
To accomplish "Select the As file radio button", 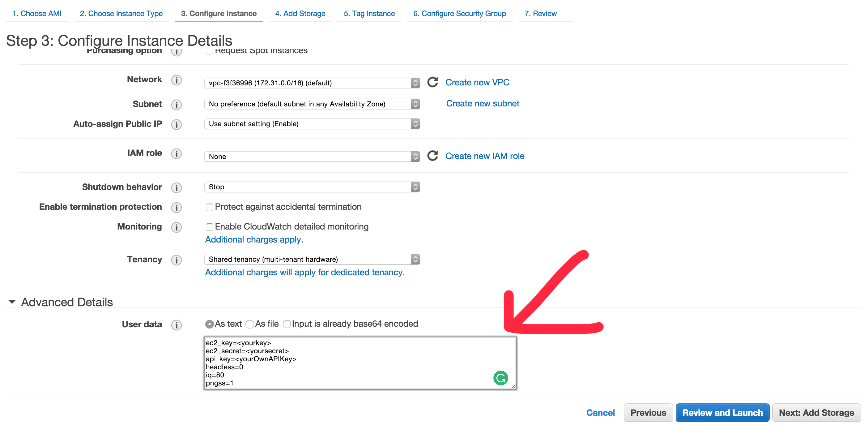I will [250, 324].
